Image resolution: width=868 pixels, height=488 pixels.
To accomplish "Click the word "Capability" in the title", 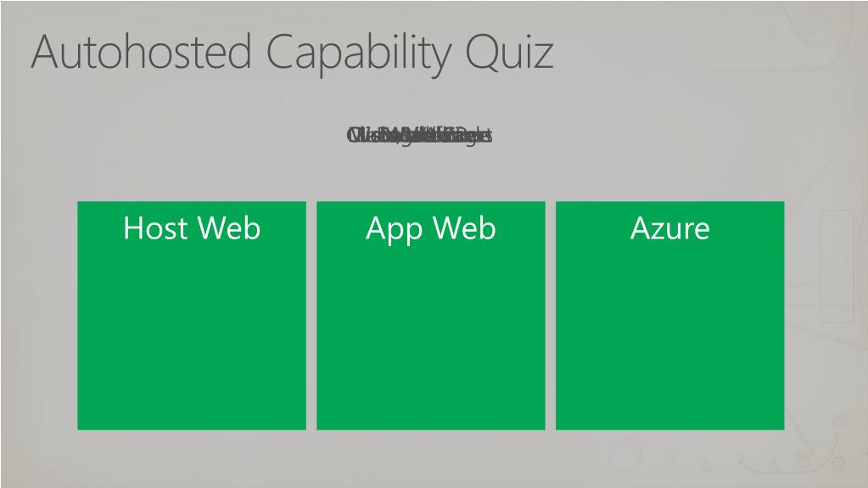I will (x=359, y=54).
